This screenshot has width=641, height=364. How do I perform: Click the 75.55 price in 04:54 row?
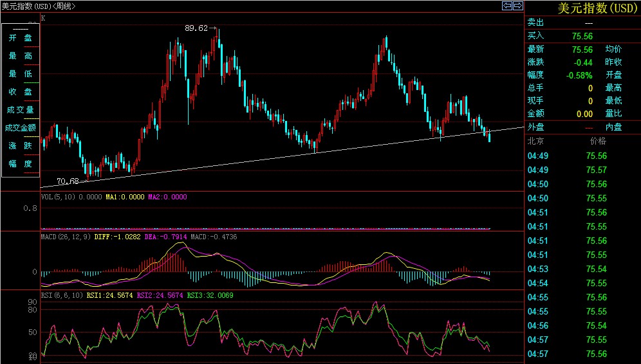[x=597, y=283]
